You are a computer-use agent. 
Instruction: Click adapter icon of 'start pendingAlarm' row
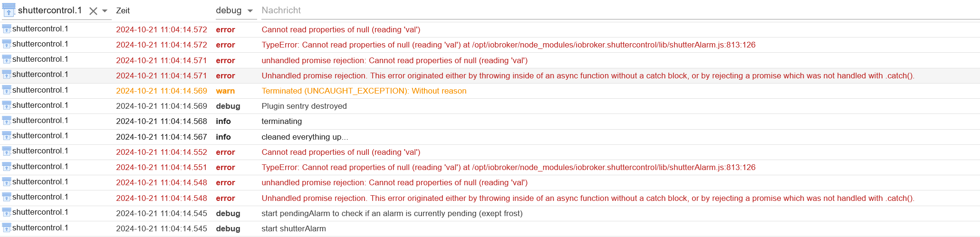coord(7,212)
